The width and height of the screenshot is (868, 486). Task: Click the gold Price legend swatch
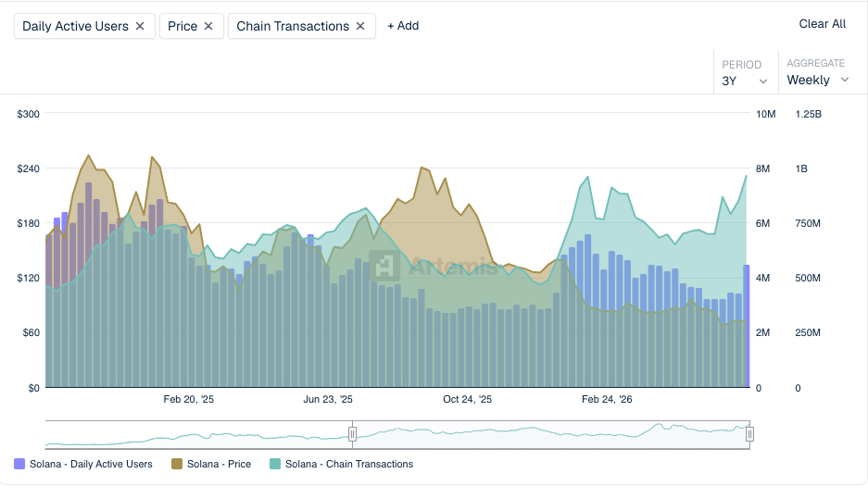[x=177, y=464]
